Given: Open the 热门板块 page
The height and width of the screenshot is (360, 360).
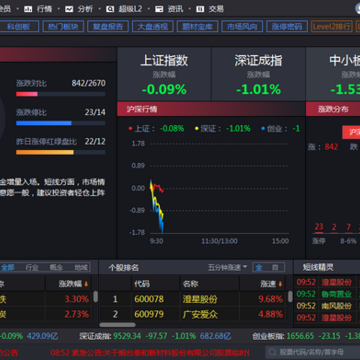Looking at the screenshot, I should 63,26.
